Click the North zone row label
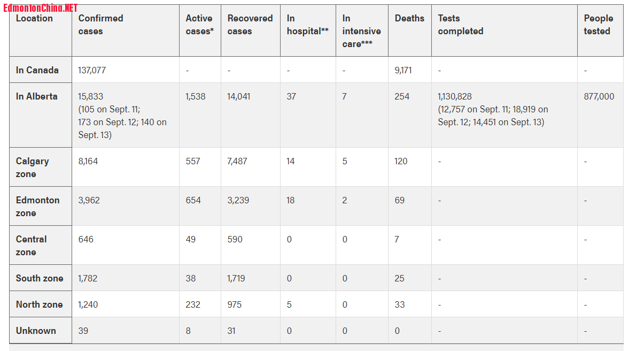 [39, 304]
